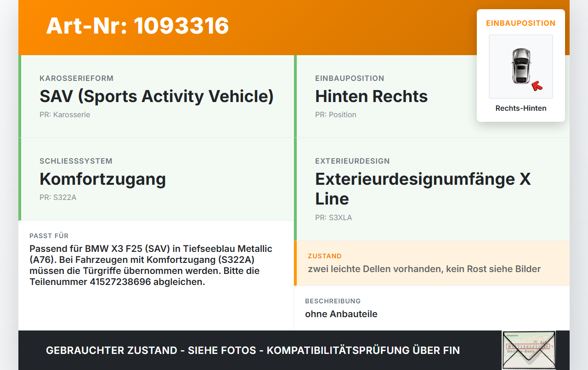Click the 'BESCHREIBUNG' label
588x370 pixels.
point(333,301)
